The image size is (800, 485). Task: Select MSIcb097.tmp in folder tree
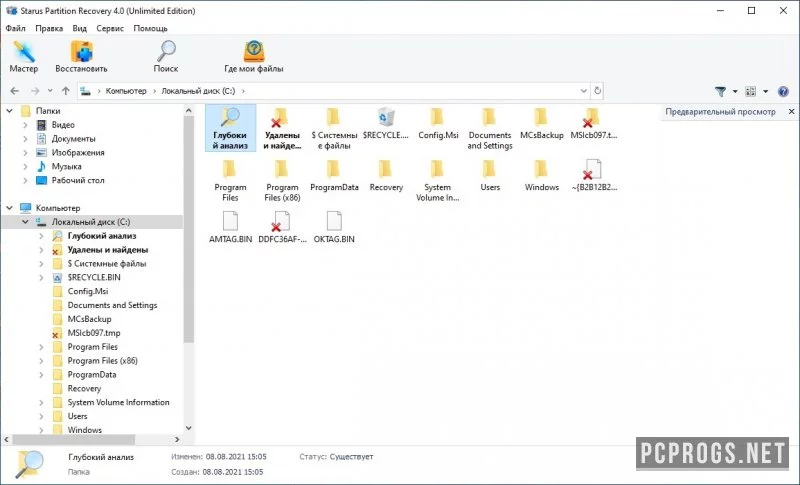94,333
